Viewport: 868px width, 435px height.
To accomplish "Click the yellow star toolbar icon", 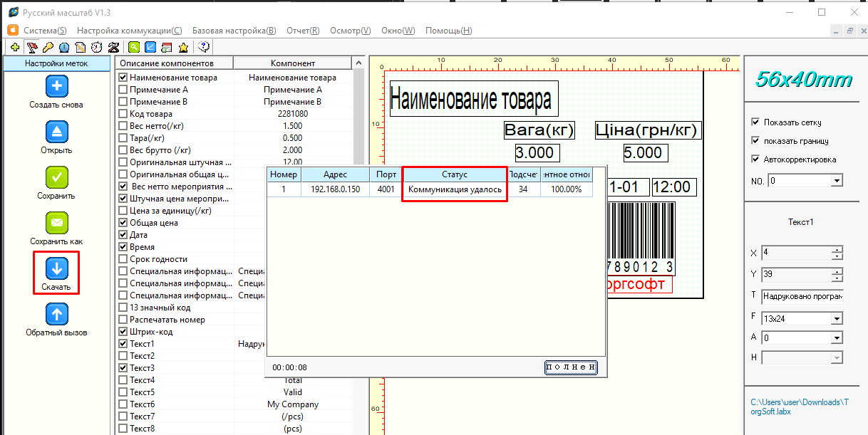I will tap(183, 48).
